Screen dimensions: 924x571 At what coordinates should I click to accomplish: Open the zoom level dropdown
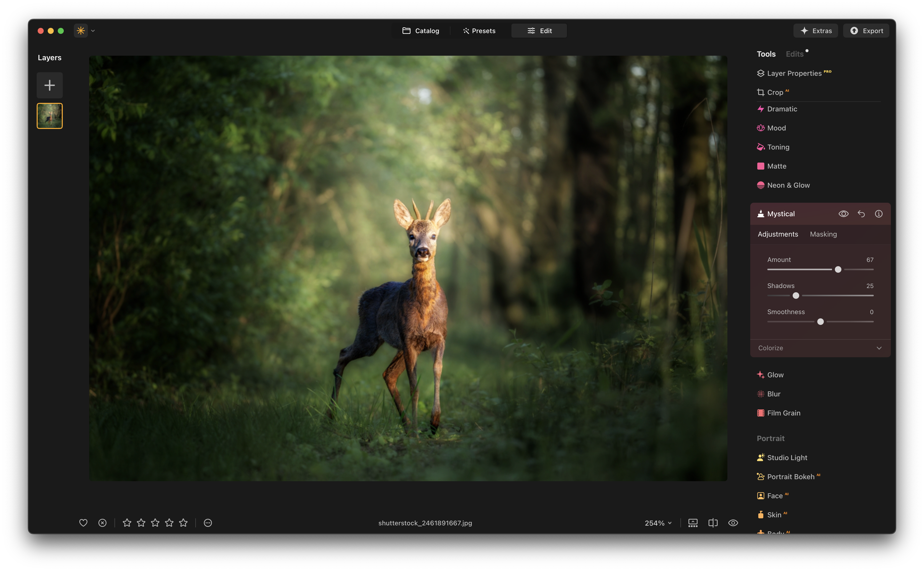658,523
